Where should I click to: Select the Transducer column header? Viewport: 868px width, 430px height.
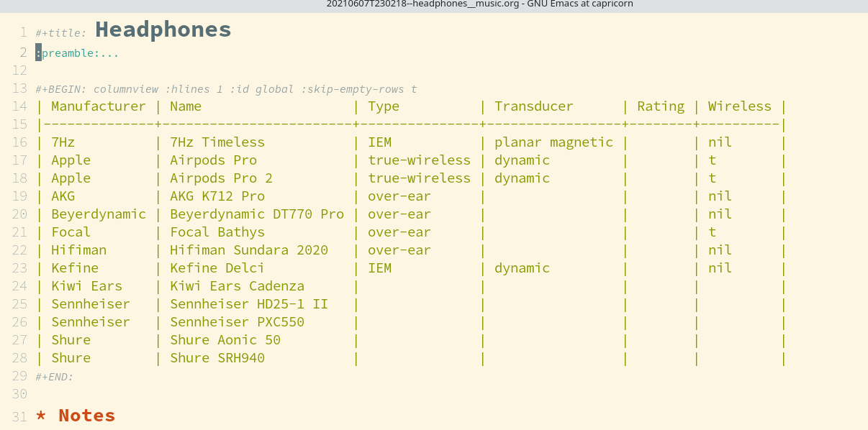[534, 106]
